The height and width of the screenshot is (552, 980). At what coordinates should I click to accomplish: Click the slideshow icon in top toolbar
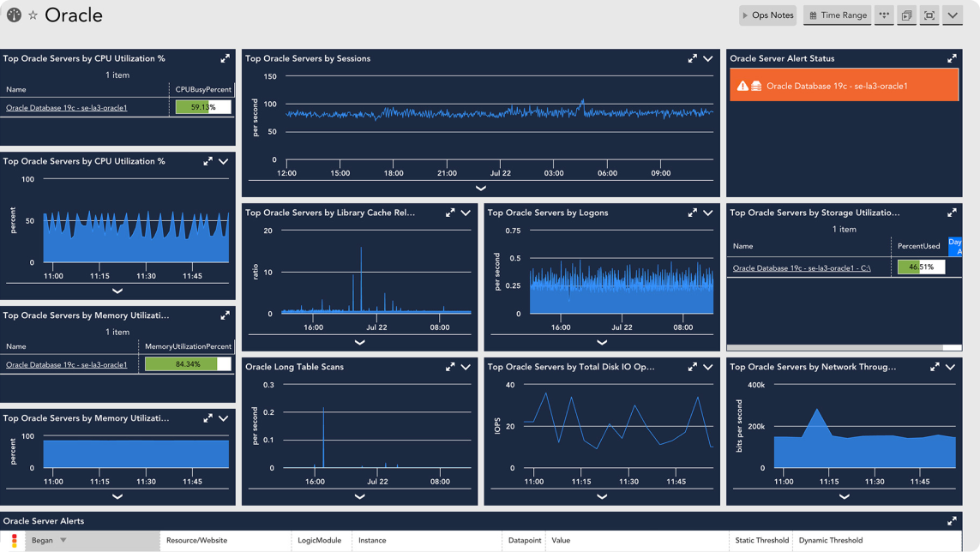(x=906, y=15)
